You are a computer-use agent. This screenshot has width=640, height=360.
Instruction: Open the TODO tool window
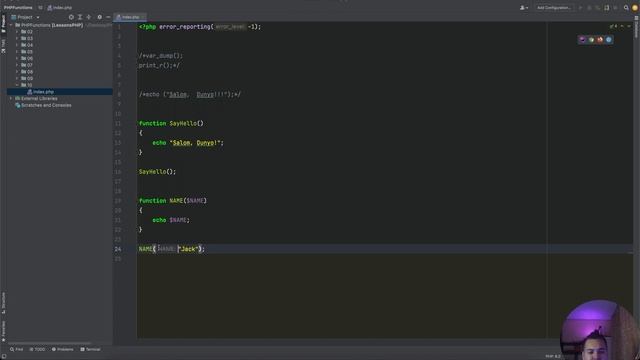pyautogui.click(x=37, y=349)
